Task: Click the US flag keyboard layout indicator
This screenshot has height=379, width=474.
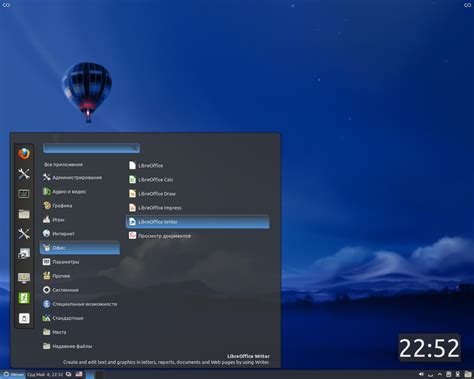Action: pos(79,374)
